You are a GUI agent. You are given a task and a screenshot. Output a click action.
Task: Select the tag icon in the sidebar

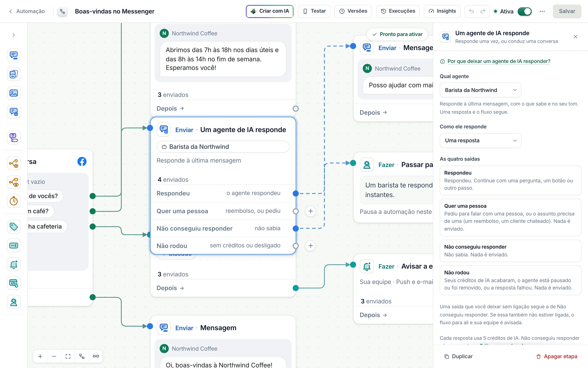click(x=14, y=227)
